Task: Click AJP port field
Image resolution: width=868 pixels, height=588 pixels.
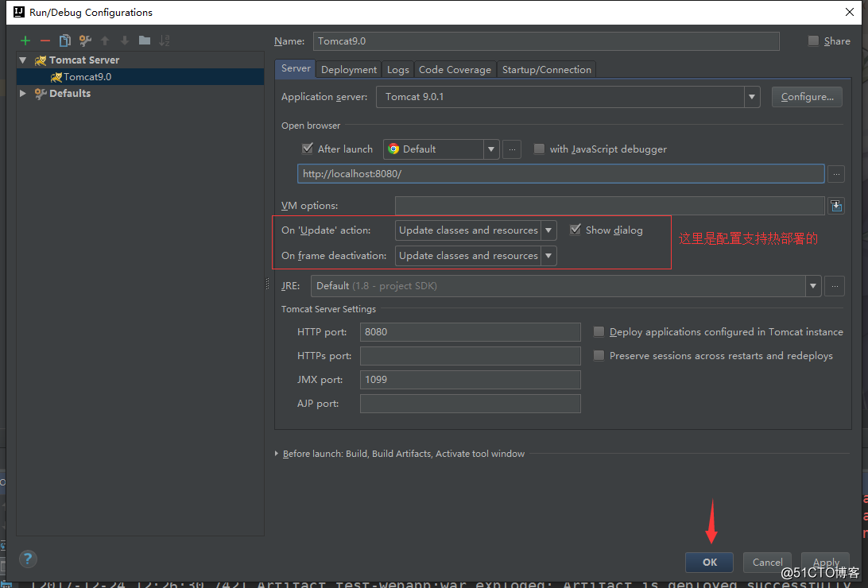Action: (470, 403)
